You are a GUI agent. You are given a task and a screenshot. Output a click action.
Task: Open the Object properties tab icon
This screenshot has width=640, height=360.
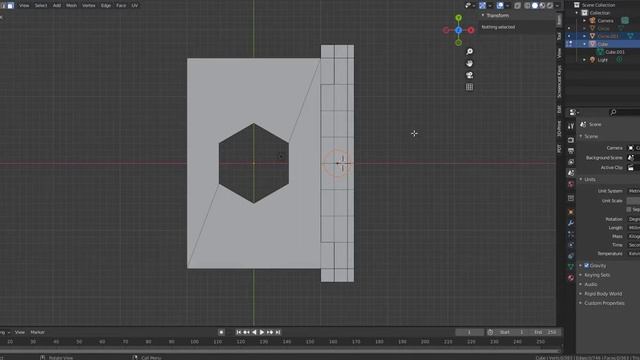(x=571, y=212)
